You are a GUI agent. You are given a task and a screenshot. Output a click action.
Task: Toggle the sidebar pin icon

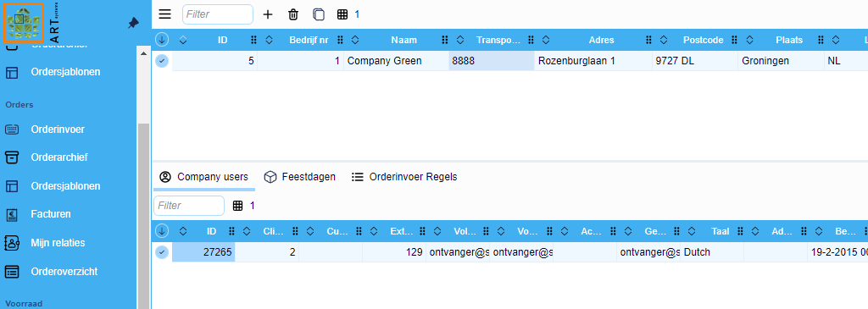coord(133,23)
